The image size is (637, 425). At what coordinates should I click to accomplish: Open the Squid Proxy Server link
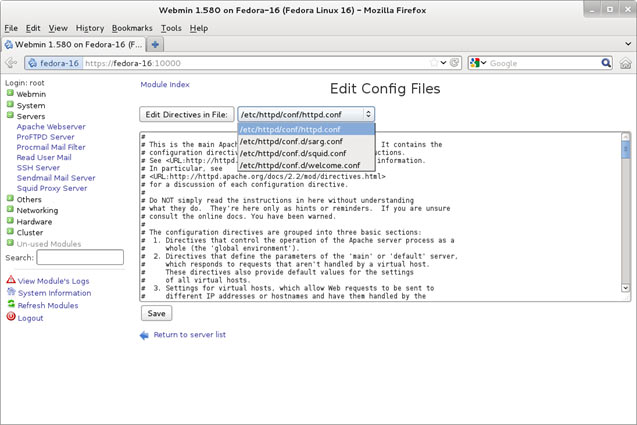(52, 188)
